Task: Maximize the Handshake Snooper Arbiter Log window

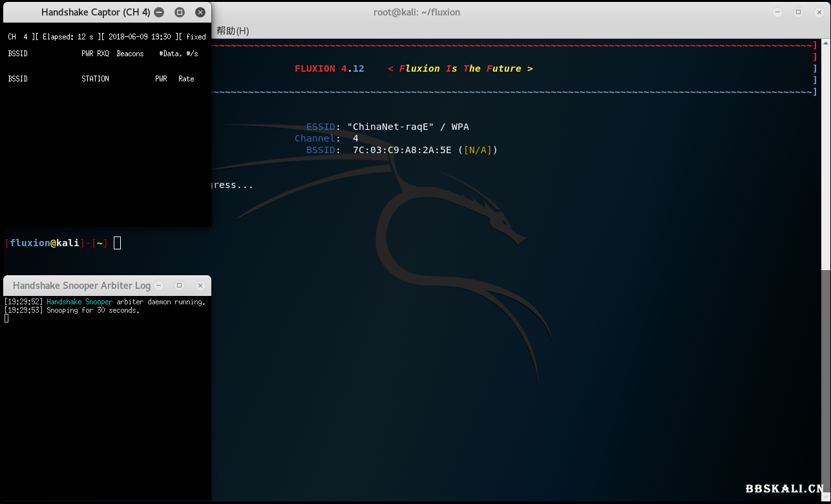Action: click(x=180, y=286)
